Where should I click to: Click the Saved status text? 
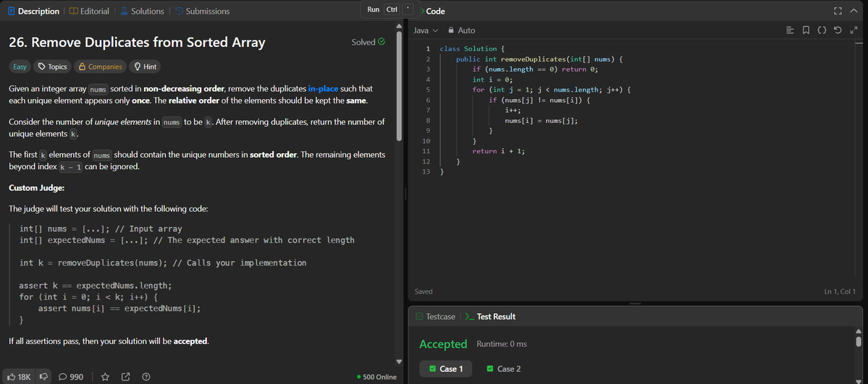coord(424,291)
